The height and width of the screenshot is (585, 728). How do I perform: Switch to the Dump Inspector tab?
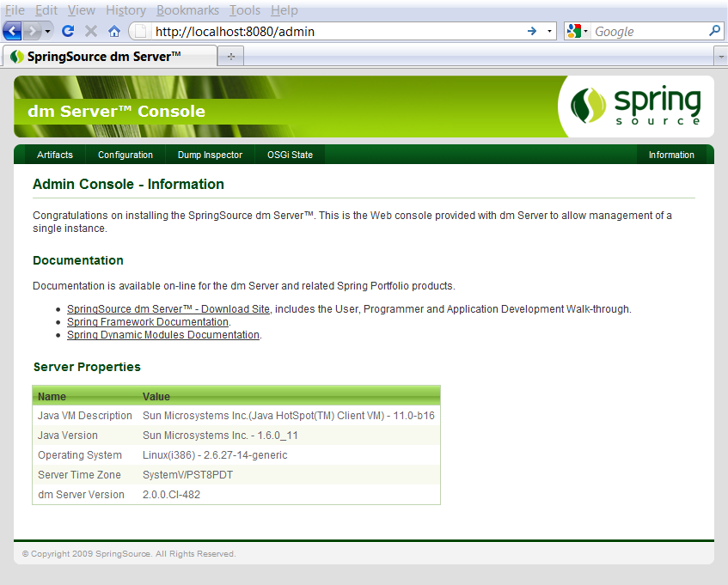click(210, 155)
